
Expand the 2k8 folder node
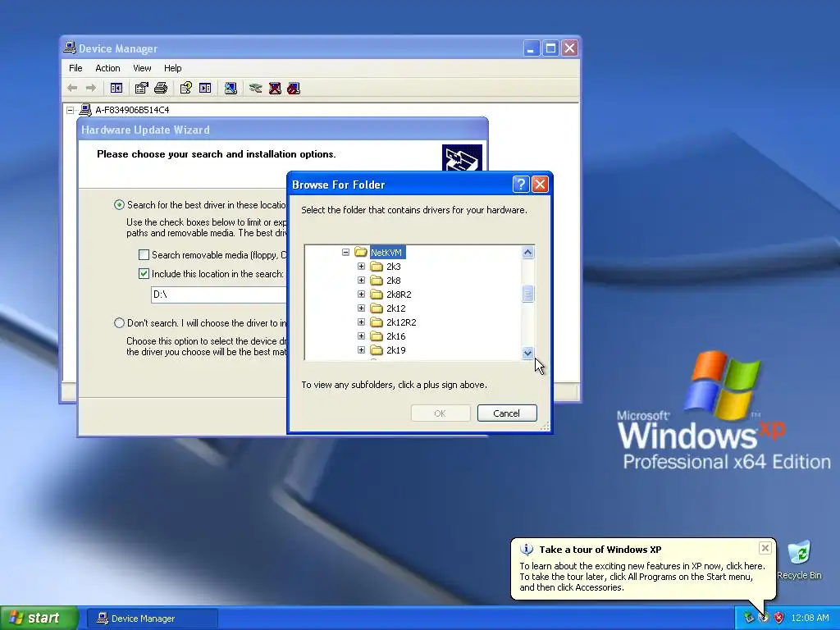(361, 281)
